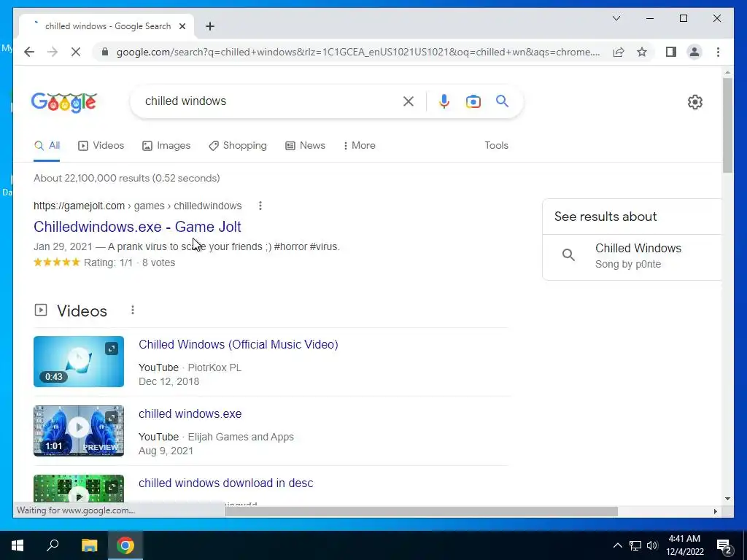Open tab search dropdown arrow

pos(616,18)
